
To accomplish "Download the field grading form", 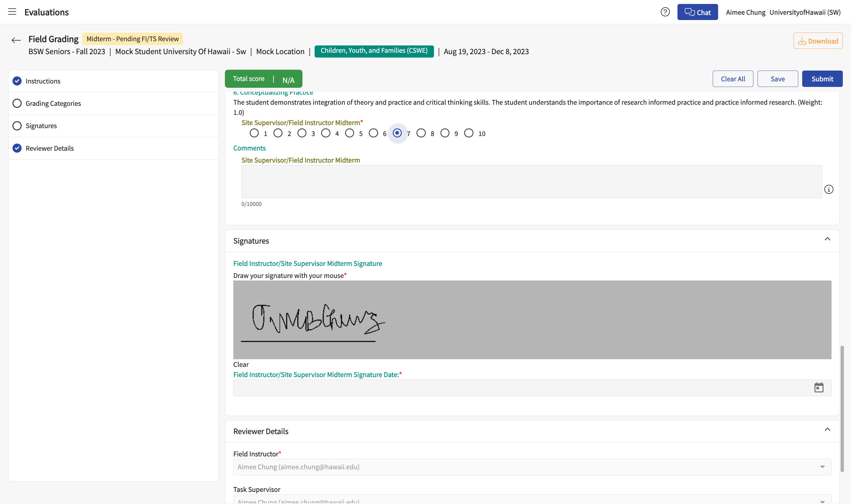I will coord(818,41).
